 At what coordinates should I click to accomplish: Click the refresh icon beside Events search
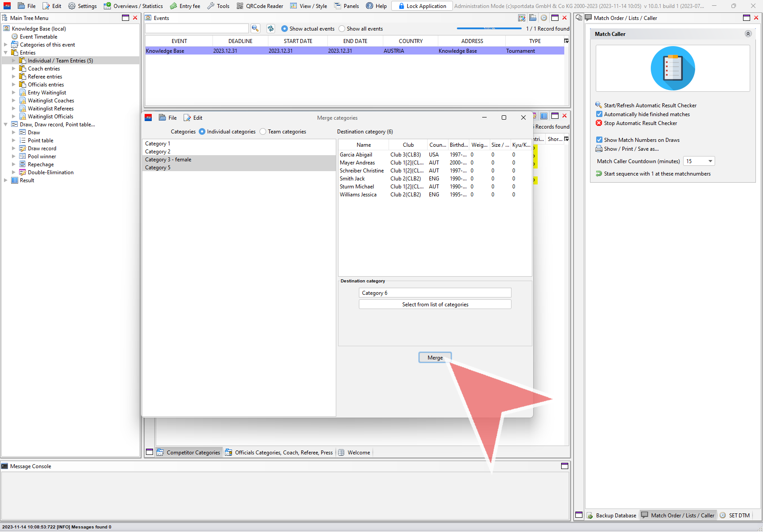tap(271, 28)
